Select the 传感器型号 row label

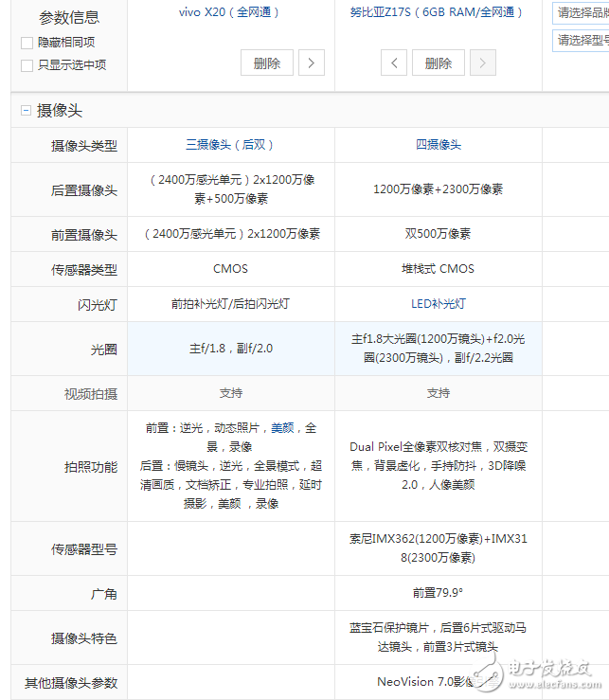(84, 549)
